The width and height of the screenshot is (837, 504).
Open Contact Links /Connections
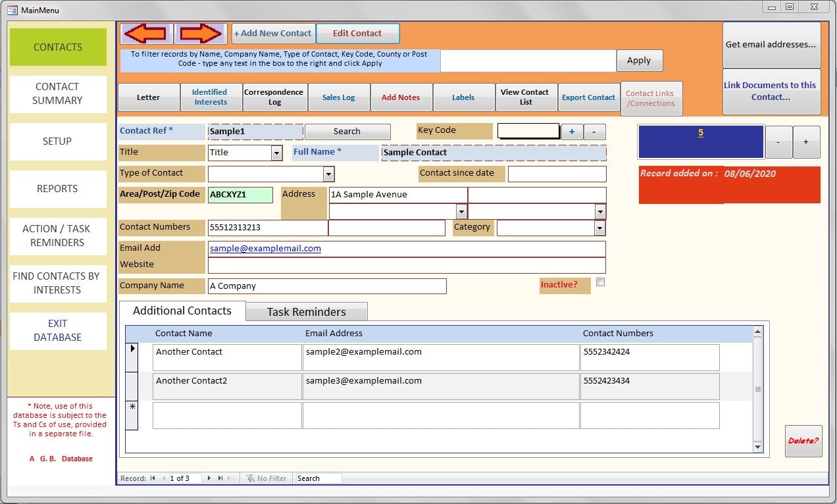click(x=651, y=99)
